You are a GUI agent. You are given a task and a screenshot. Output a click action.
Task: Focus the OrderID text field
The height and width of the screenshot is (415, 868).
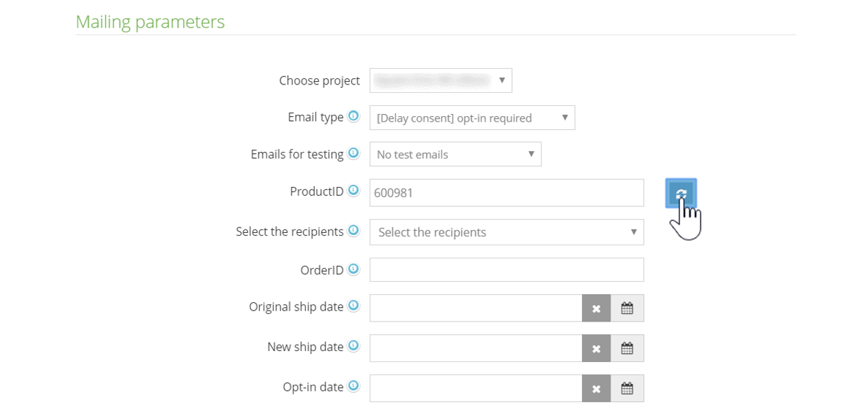506,270
